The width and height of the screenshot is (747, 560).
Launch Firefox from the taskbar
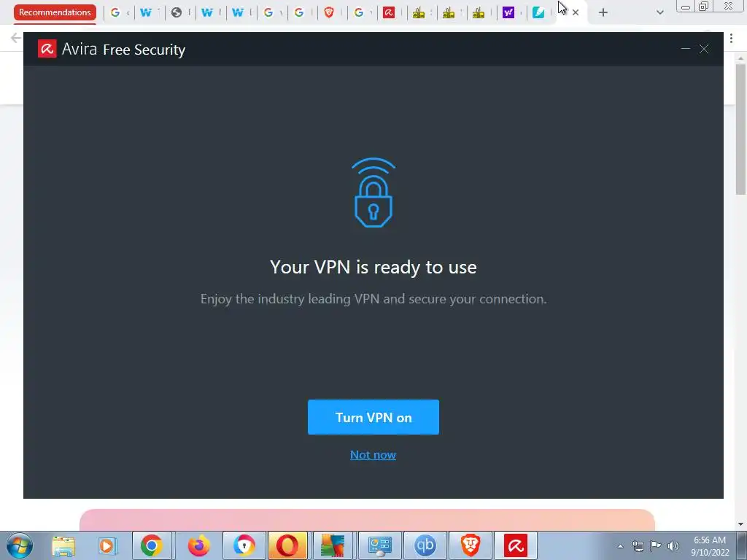tap(198, 545)
